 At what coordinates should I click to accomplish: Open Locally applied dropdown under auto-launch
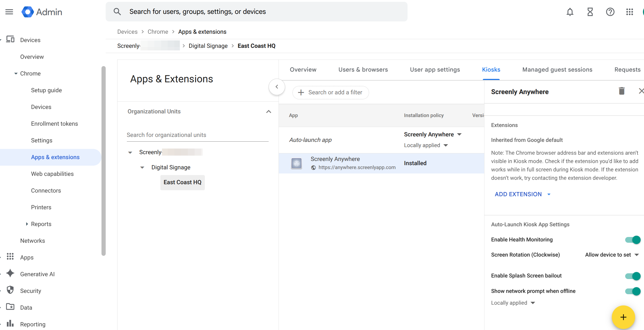point(426,145)
